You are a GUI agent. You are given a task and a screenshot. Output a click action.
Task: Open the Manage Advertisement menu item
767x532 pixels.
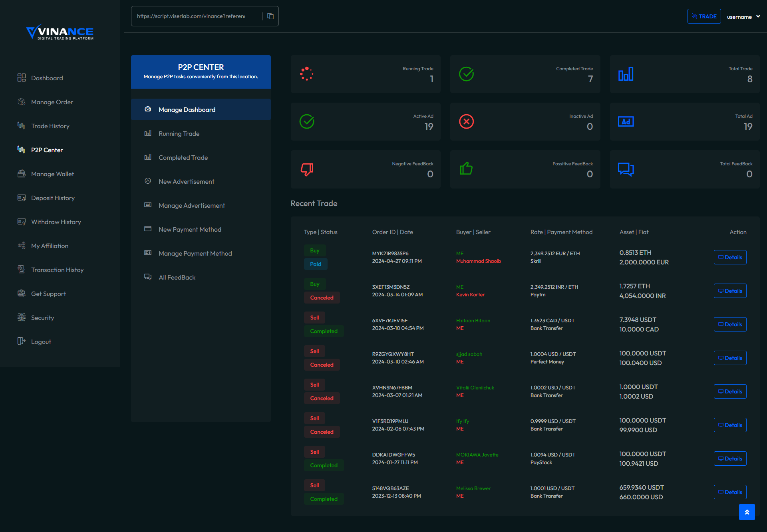(x=192, y=206)
